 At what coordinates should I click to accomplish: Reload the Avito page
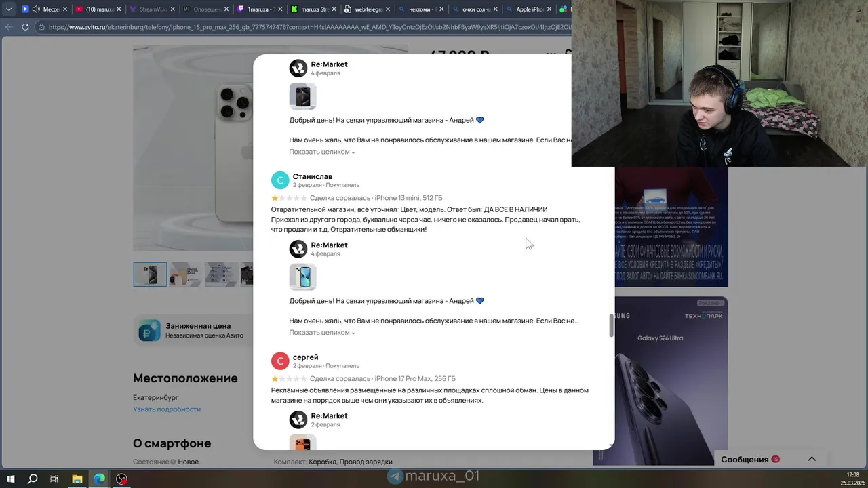coord(25,27)
